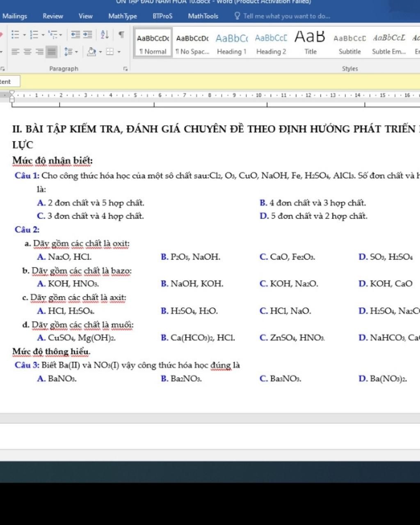Apply the No Spacing style
420x525 pixels.
point(192,43)
